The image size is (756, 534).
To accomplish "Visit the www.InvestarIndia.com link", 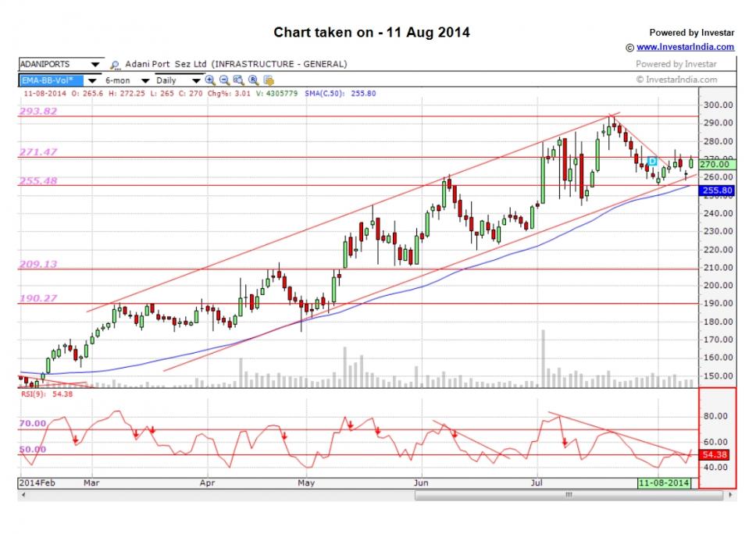I will coord(685,47).
